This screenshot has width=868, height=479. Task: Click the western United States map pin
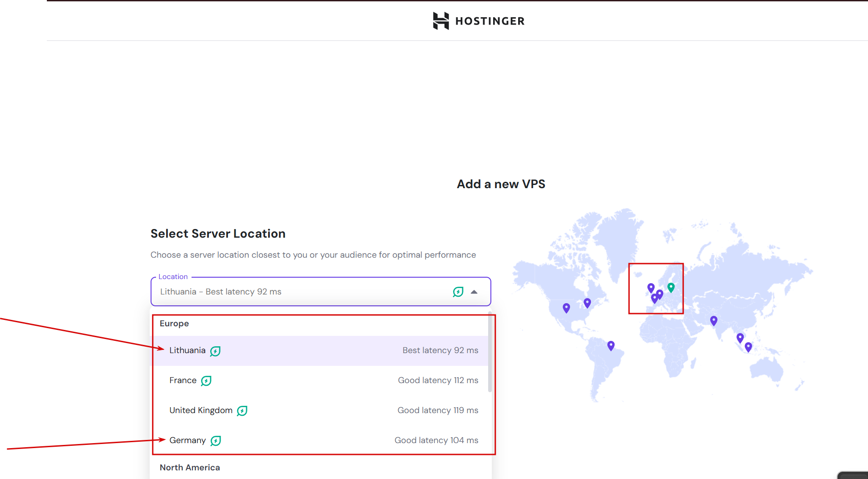click(x=566, y=308)
